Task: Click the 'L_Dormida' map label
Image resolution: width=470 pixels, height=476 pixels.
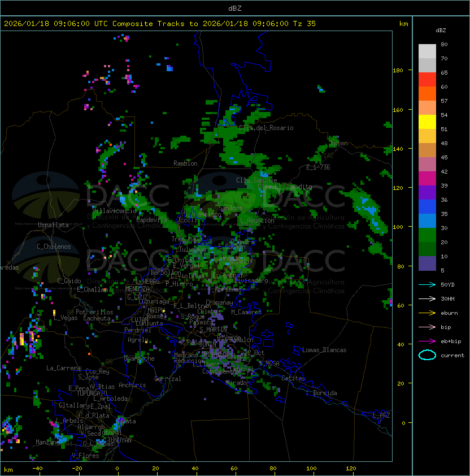Action: point(321,393)
